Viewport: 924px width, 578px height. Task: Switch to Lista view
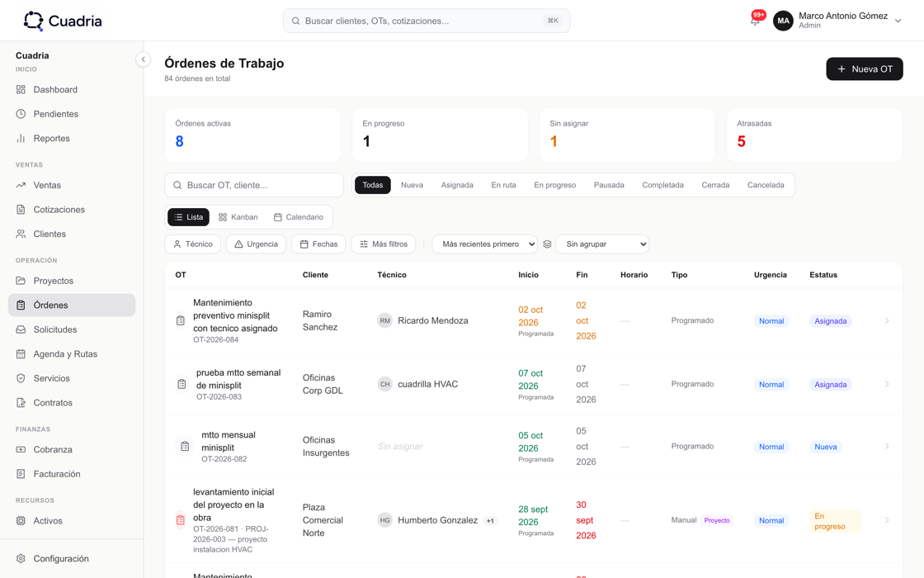pyautogui.click(x=189, y=217)
